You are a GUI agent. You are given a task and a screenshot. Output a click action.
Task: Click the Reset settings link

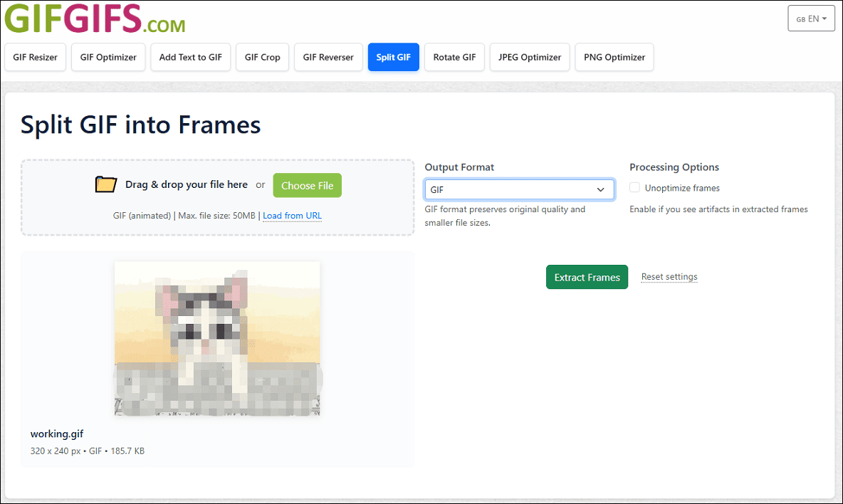point(669,276)
